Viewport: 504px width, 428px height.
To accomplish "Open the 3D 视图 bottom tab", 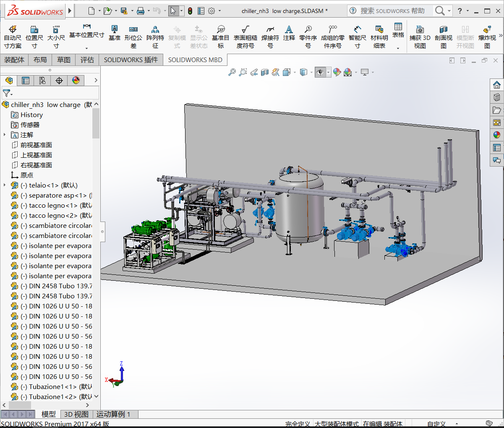I will coord(76,415).
